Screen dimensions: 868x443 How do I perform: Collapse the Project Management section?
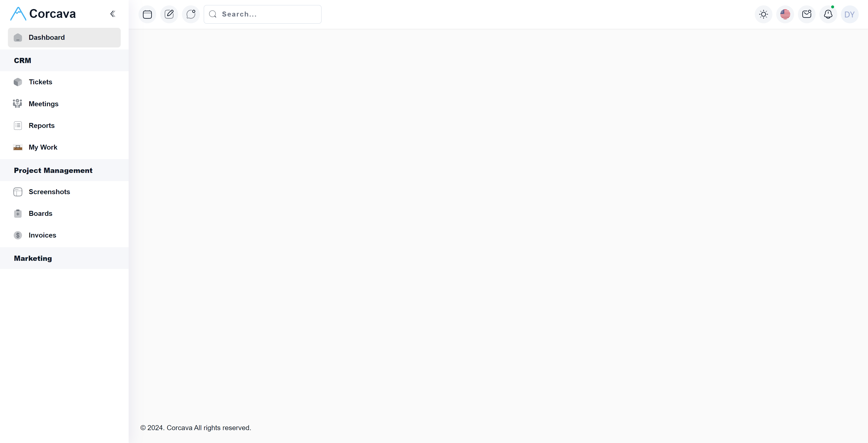(64, 170)
